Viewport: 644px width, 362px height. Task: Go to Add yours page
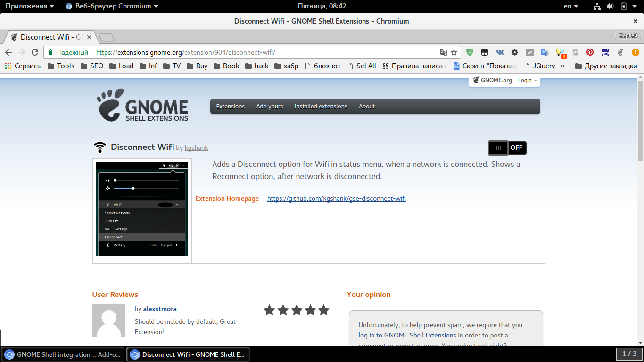click(270, 106)
